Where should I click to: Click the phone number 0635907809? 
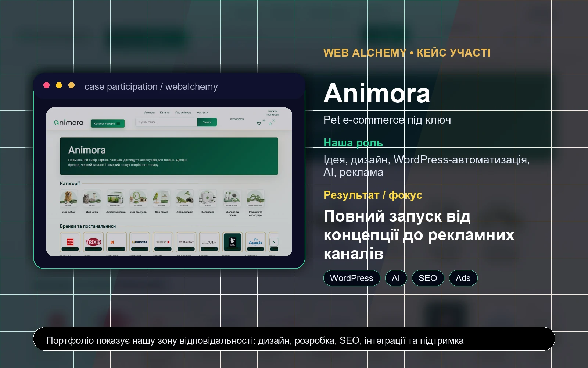point(237,119)
